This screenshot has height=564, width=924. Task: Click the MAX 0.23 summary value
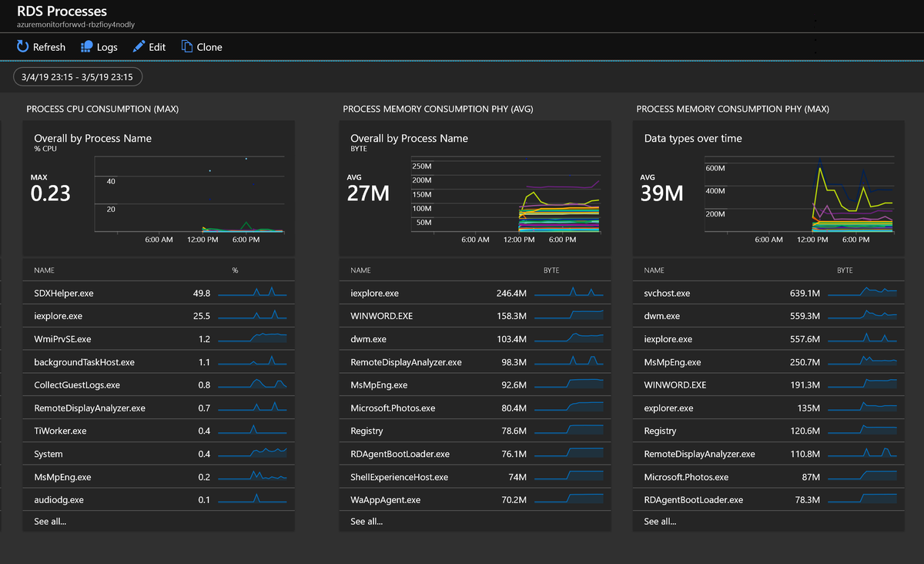51,193
